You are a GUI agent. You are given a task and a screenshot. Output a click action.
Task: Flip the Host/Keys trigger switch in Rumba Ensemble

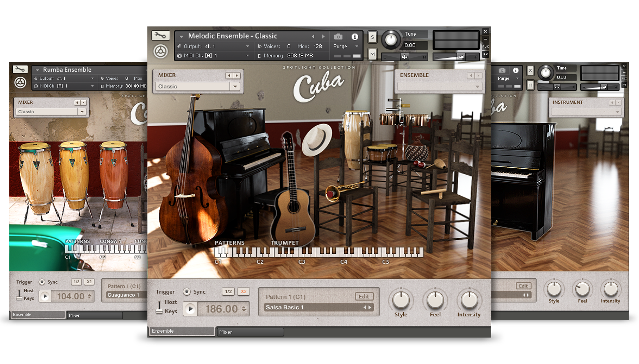click(19, 295)
